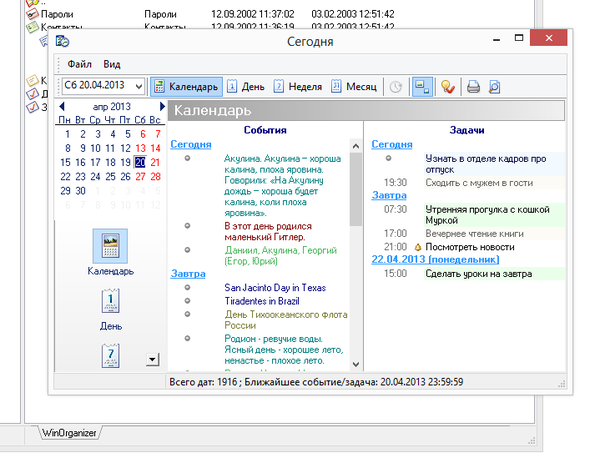Image resolution: width=600 pixels, height=468 pixels.
Task: Click Завтра link under События
Action: point(188,274)
